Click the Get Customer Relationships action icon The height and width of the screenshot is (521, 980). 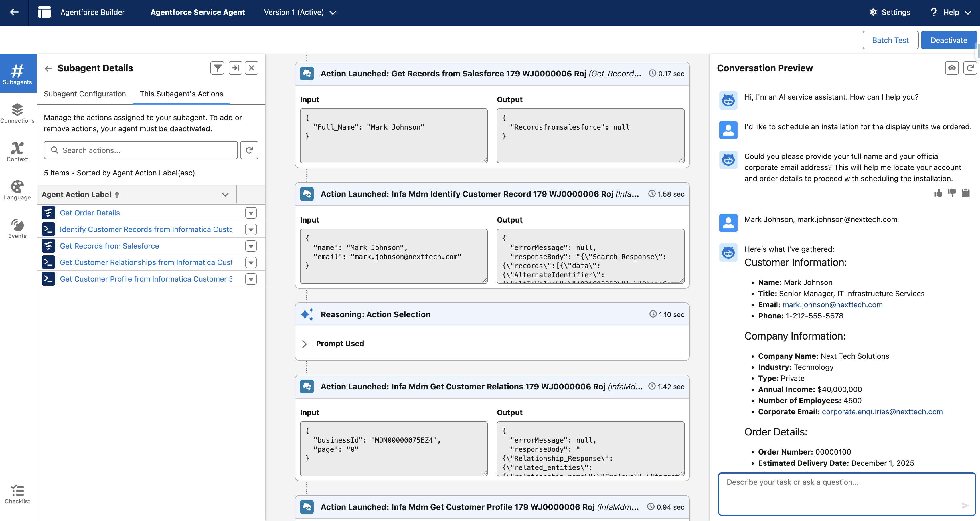(x=48, y=262)
